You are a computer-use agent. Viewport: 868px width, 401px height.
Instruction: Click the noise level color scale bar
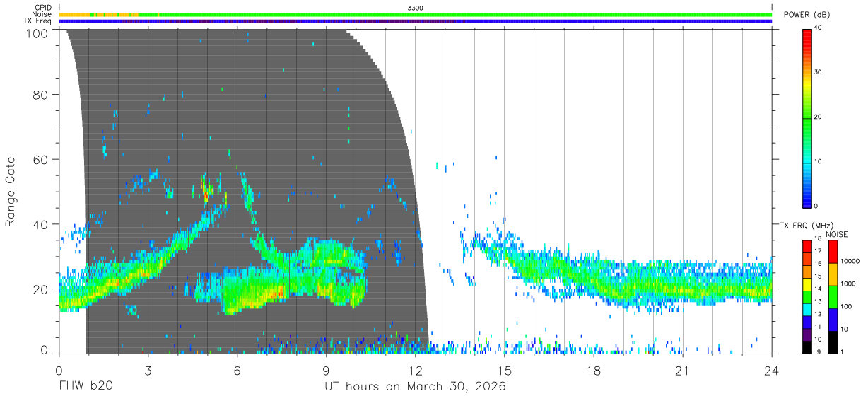[833, 296]
